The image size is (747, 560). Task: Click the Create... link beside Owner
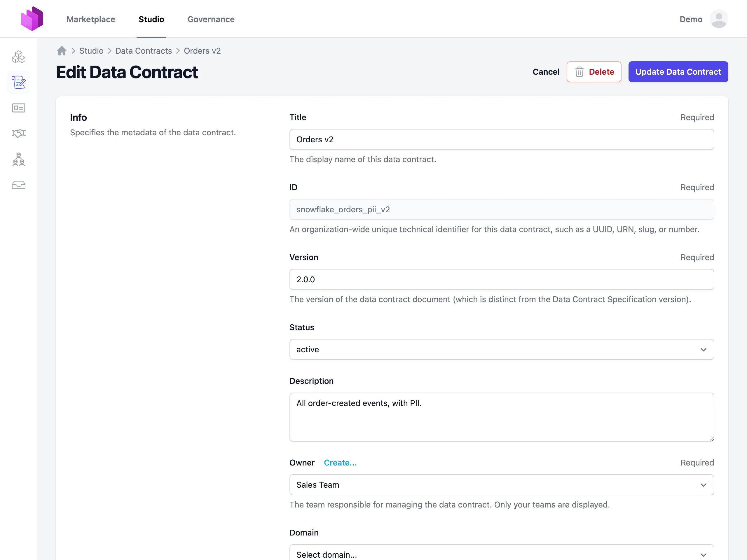coord(340,463)
